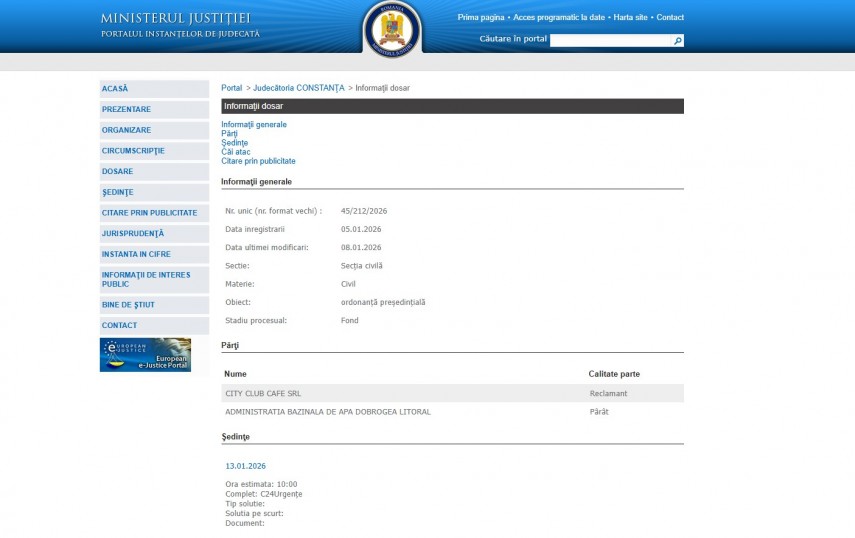Click the 'Prima pagina' header link

[481, 17]
